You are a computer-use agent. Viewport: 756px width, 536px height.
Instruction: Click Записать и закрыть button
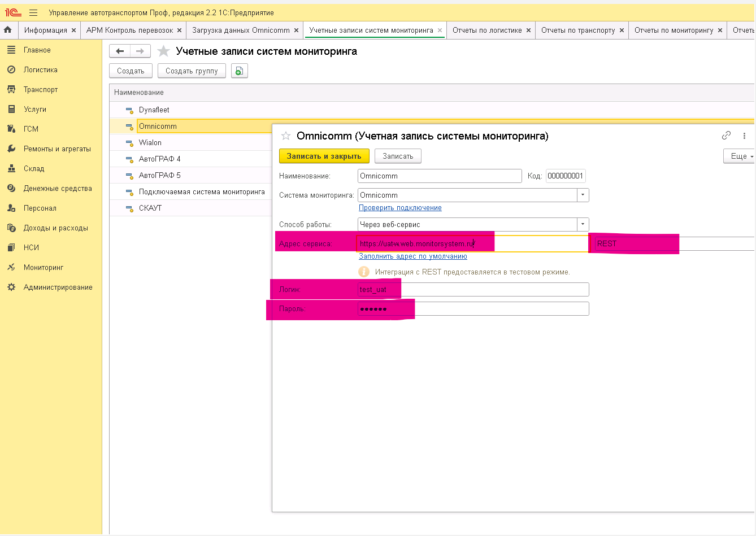(324, 156)
